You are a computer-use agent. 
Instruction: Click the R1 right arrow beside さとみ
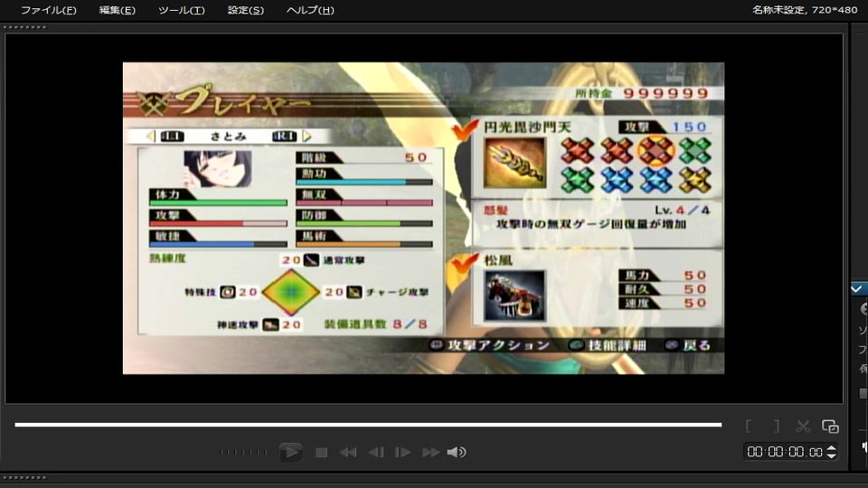(307, 136)
